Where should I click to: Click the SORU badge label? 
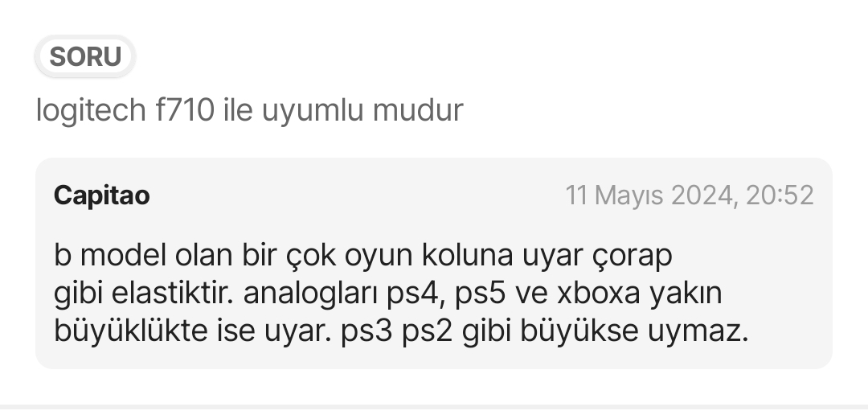85,56
